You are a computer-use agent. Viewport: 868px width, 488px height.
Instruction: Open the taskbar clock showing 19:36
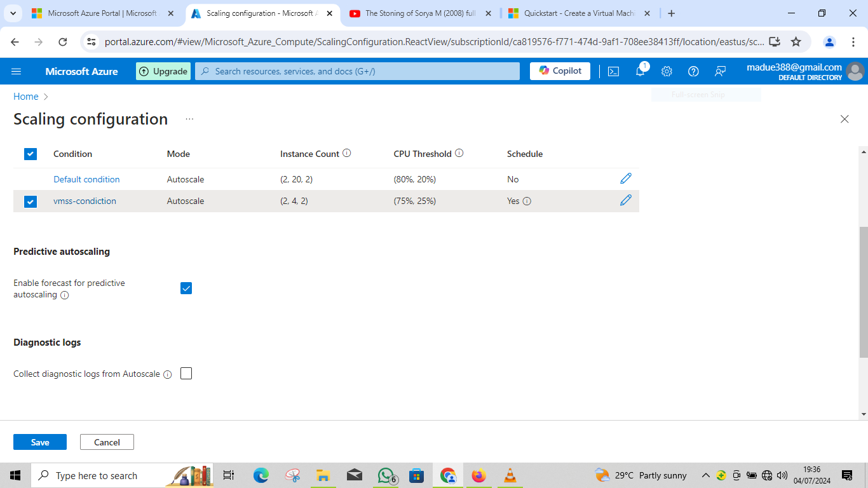tap(812, 475)
